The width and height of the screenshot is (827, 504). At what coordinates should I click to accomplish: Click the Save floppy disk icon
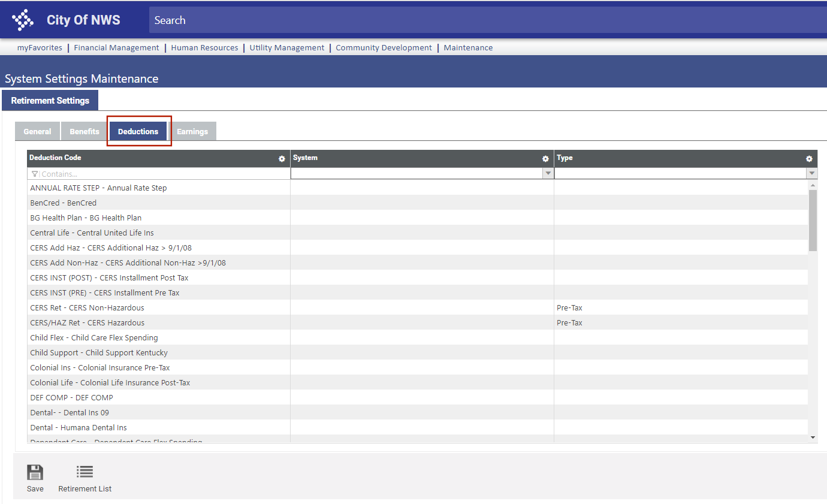[x=35, y=472]
